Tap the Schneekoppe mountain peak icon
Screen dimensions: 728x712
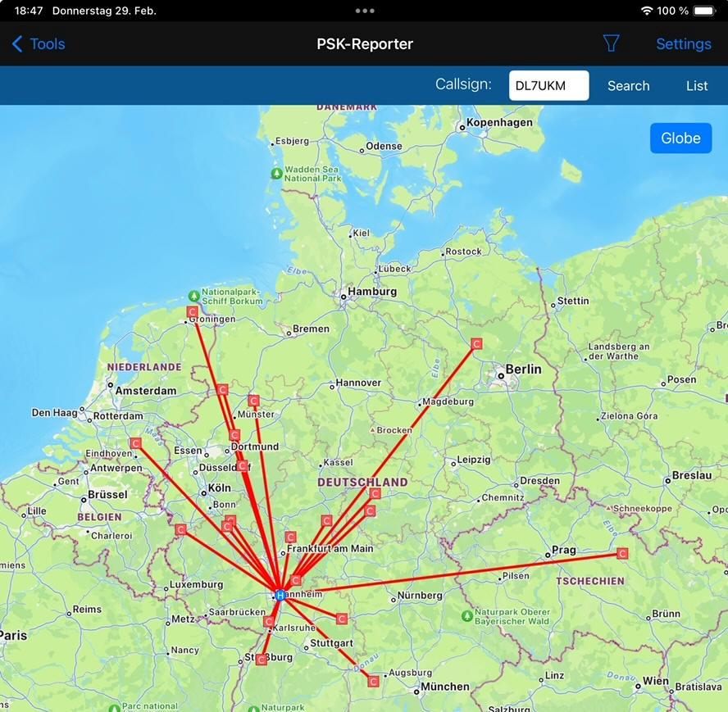coord(608,508)
